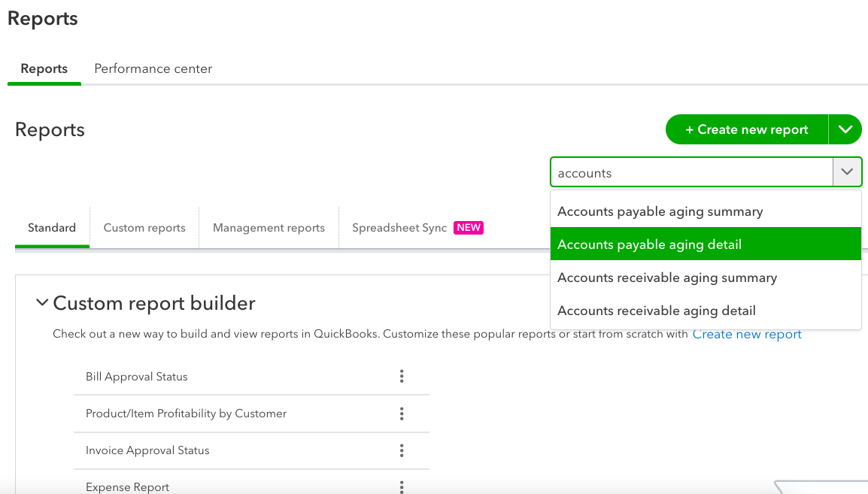
Task: Pick Accounts receivable aging summary result
Action: tap(666, 277)
